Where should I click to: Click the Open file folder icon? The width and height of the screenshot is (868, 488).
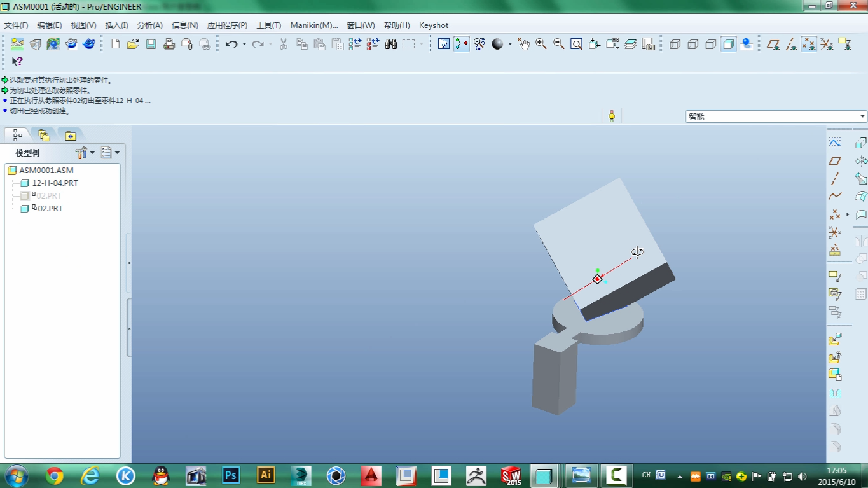click(x=133, y=44)
